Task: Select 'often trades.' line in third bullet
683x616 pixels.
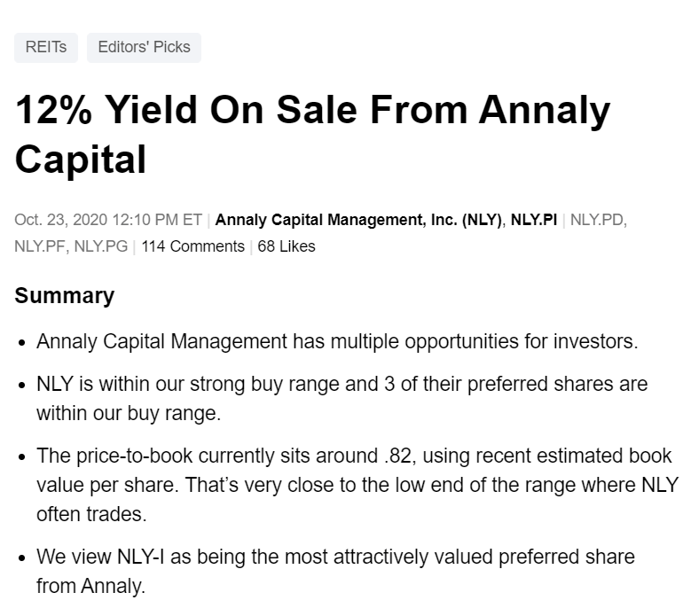Action: point(91,514)
